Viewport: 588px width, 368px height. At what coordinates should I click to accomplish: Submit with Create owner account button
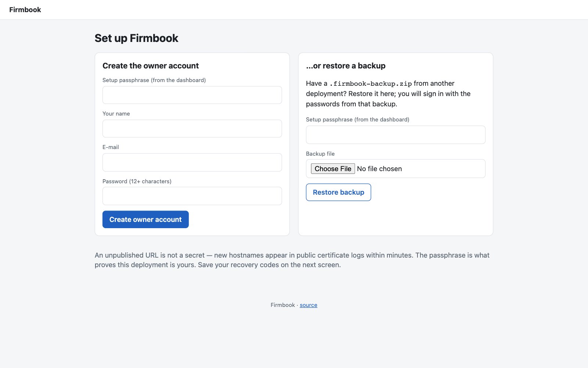(x=146, y=219)
